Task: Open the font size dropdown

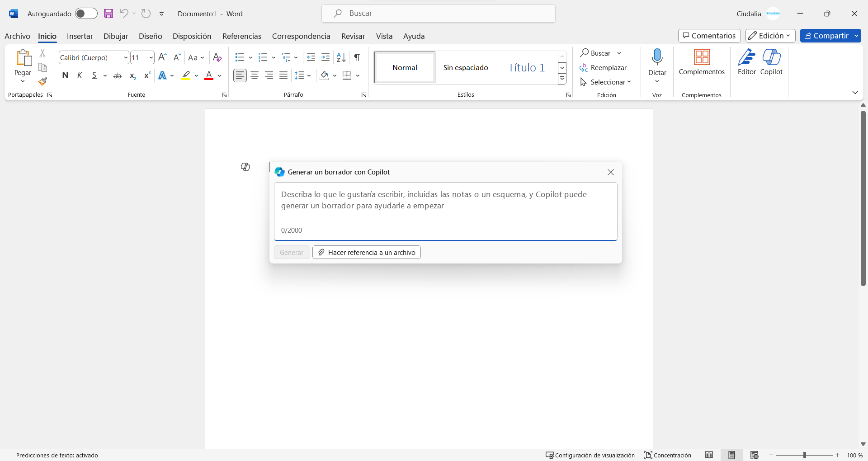Action: tap(151, 57)
